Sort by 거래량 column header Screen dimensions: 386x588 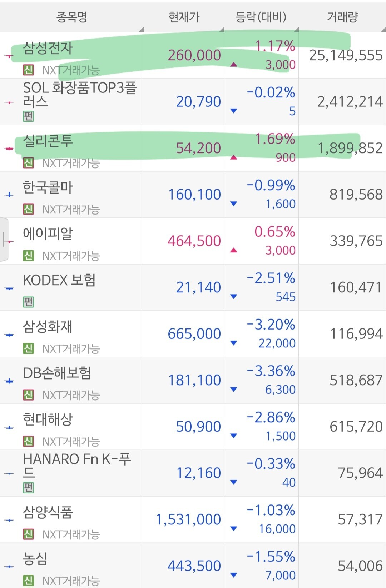tap(342, 17)
